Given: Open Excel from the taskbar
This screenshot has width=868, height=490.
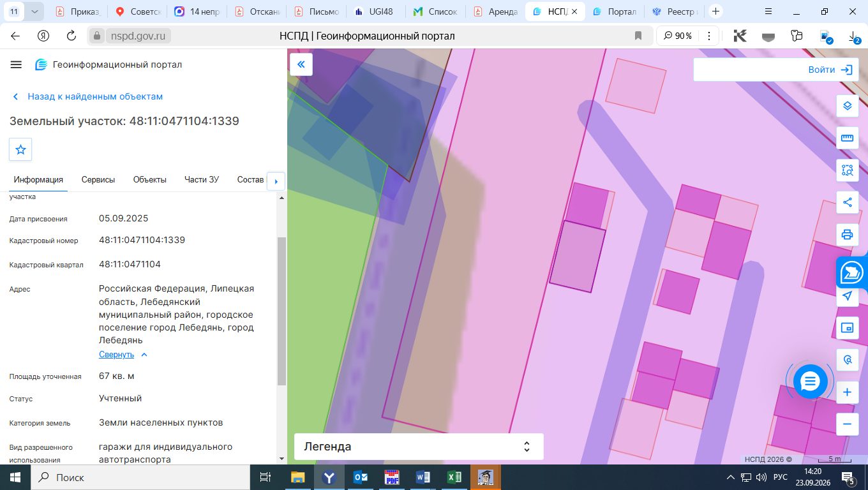Looking at the screenshot, I should click(x=454, y=477).
